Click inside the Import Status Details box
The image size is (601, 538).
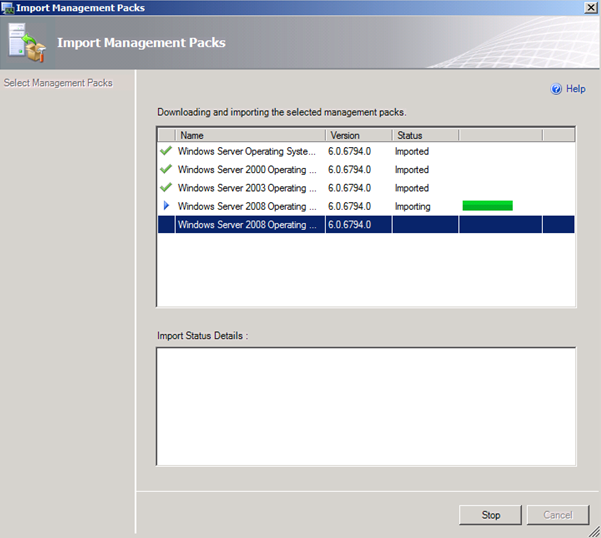[x=366, y=407]
